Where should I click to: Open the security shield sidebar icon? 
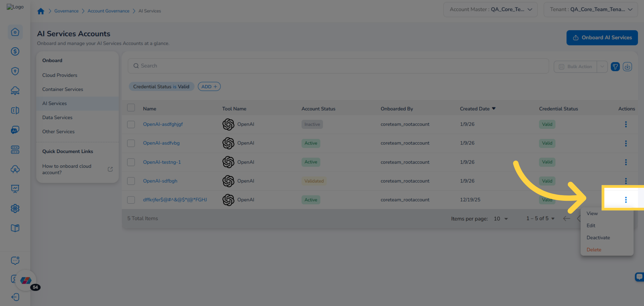click(x=15, y=71)
